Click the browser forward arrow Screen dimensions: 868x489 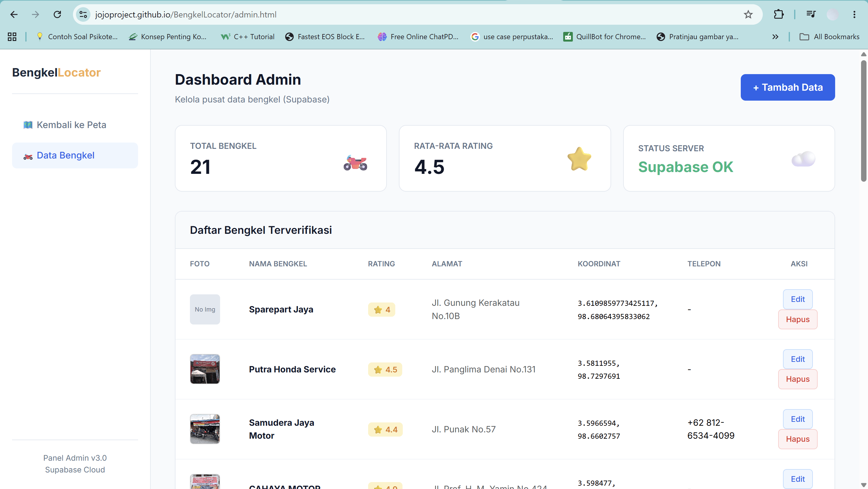pyautogui.click(x=35, y=14)
